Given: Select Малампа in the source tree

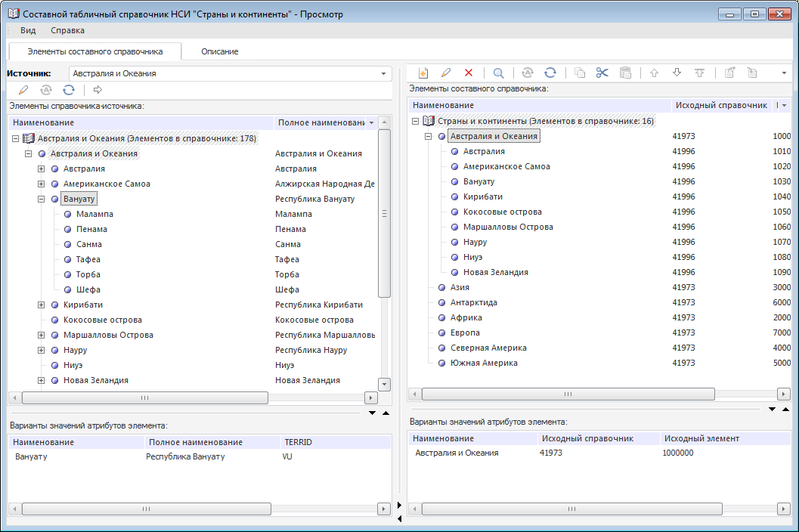Looking at the screenshot, I should coord(94,214).
